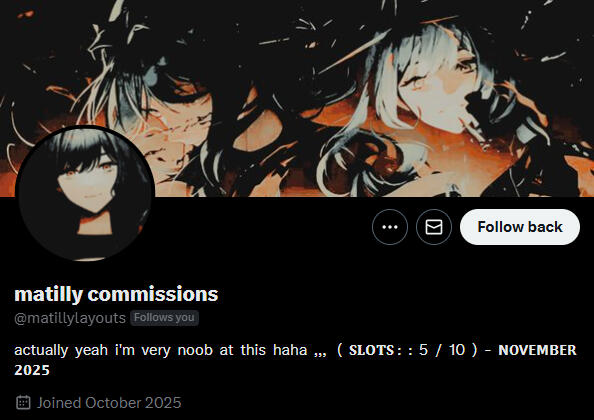Click the word "matilly" in the display name

(48, 294)
